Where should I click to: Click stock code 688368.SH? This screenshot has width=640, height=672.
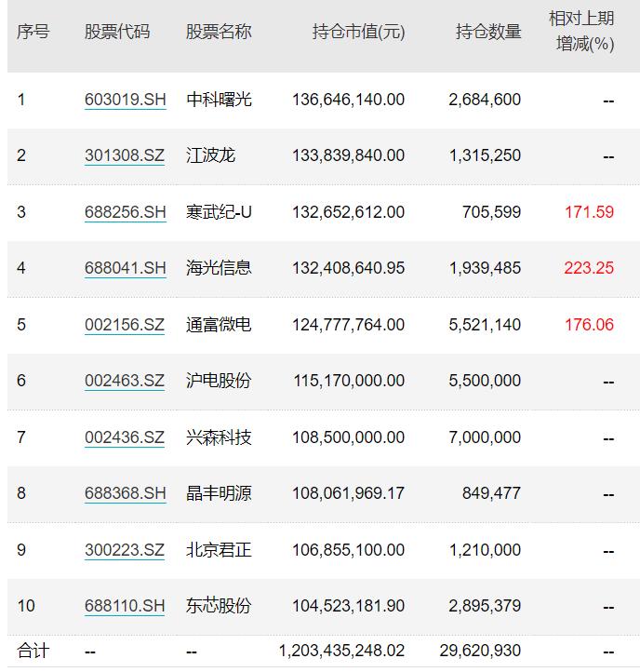[x=125, y=493]
